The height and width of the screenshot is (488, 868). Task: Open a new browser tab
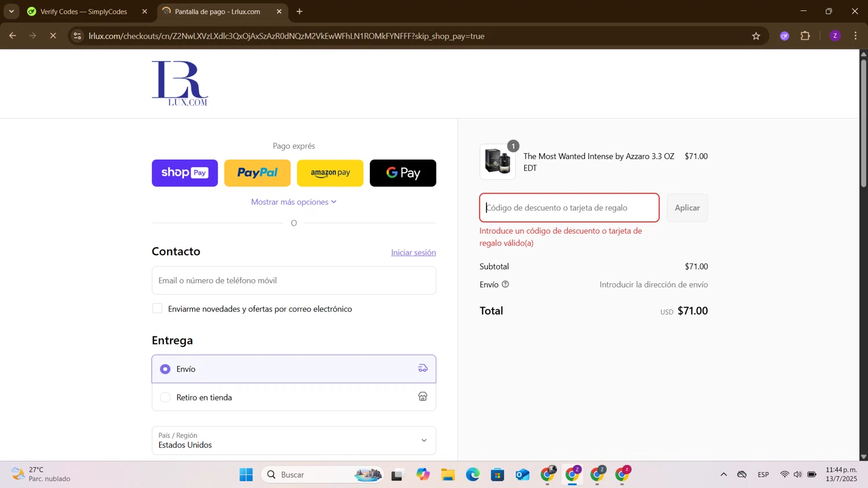300,12
